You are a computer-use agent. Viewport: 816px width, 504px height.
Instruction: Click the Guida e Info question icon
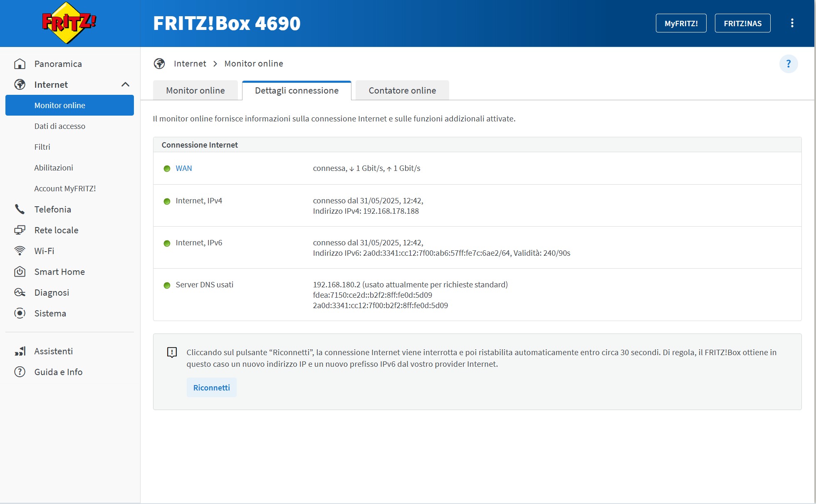20,372
